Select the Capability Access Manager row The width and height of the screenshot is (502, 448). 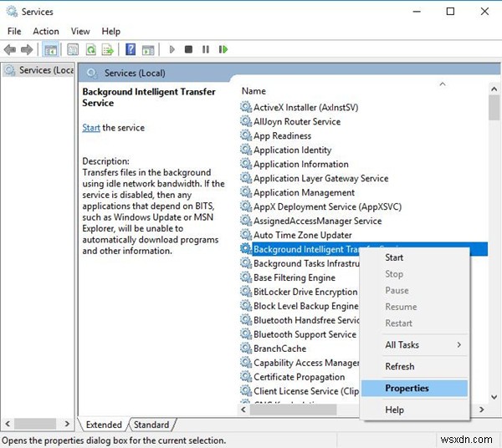tap(300, 363)
